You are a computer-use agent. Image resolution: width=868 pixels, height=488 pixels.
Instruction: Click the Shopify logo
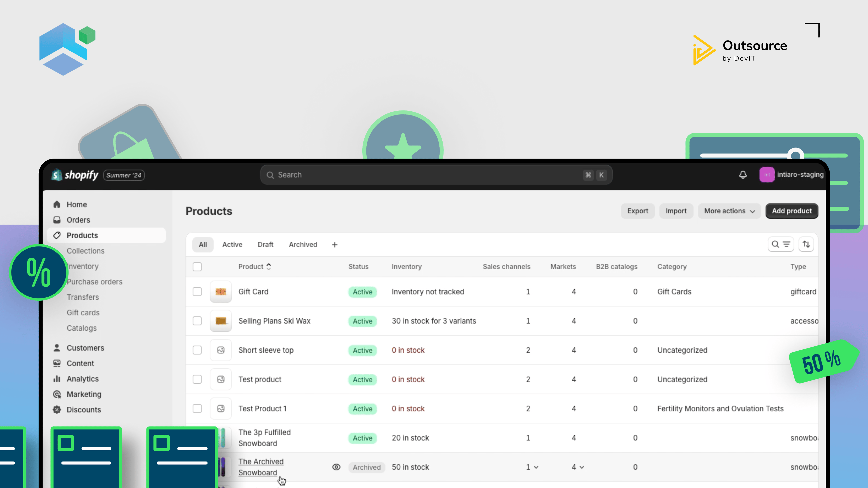75,175
